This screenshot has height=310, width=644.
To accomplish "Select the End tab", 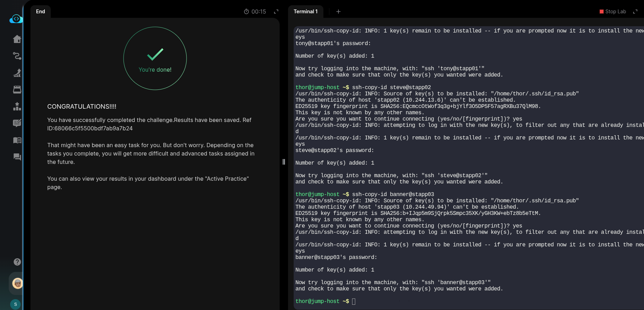I will pyautogui.click(x=41, y=12).
